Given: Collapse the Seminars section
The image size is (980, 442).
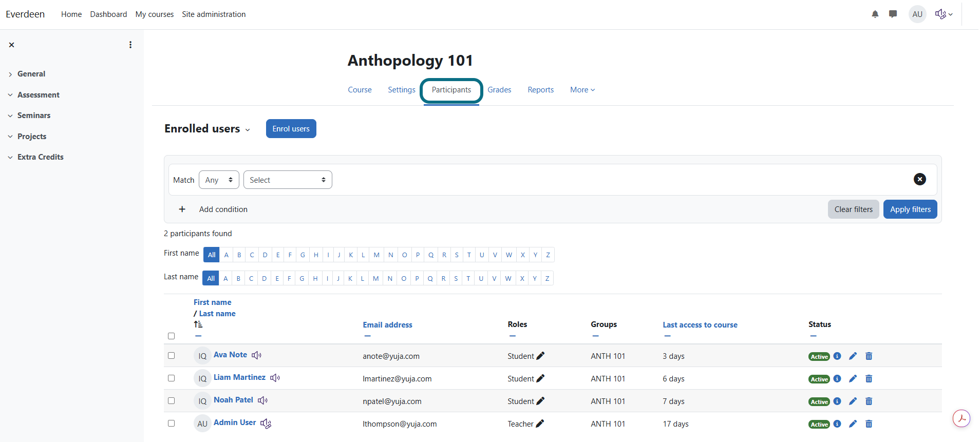Looking at the screenshot, I should (x=10, y=116).
